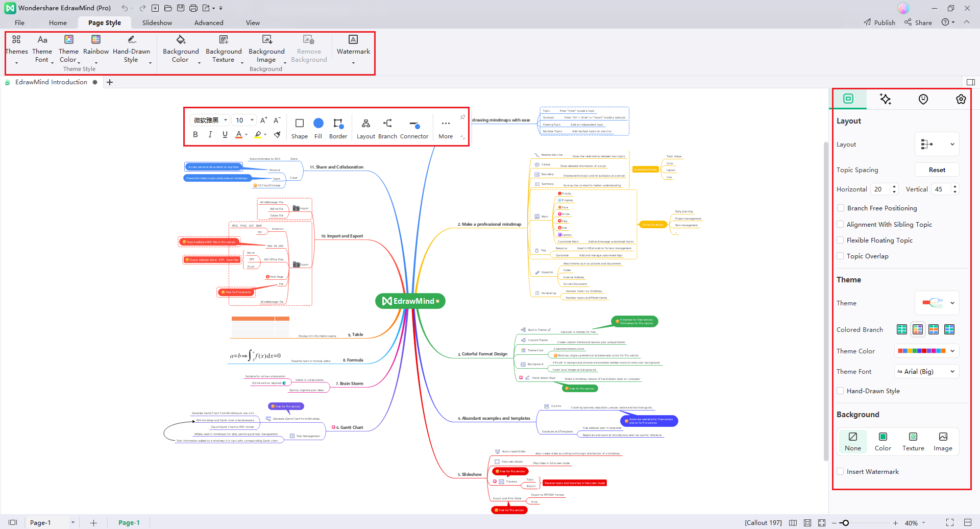The width and height of the screenshot is (980, 529).
Task: Select the EdrawMind Introduction document tab
Action: [x=51, y=82]
